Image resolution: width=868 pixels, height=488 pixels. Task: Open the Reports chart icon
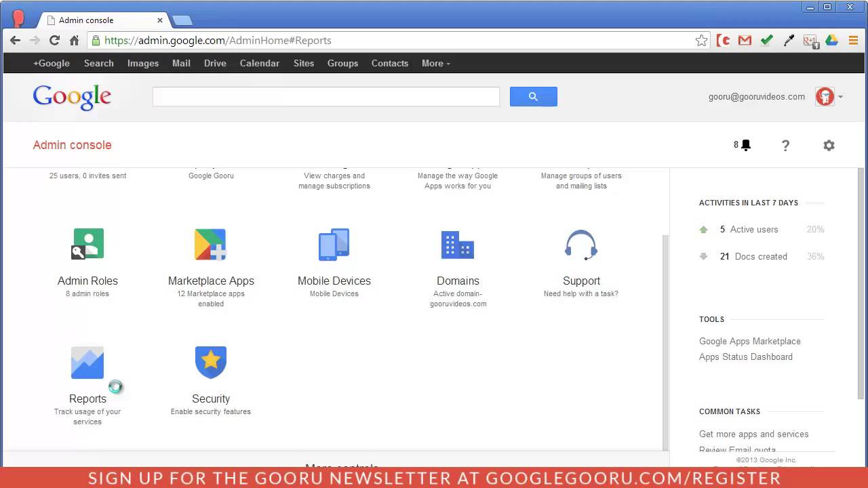point(87,363)
